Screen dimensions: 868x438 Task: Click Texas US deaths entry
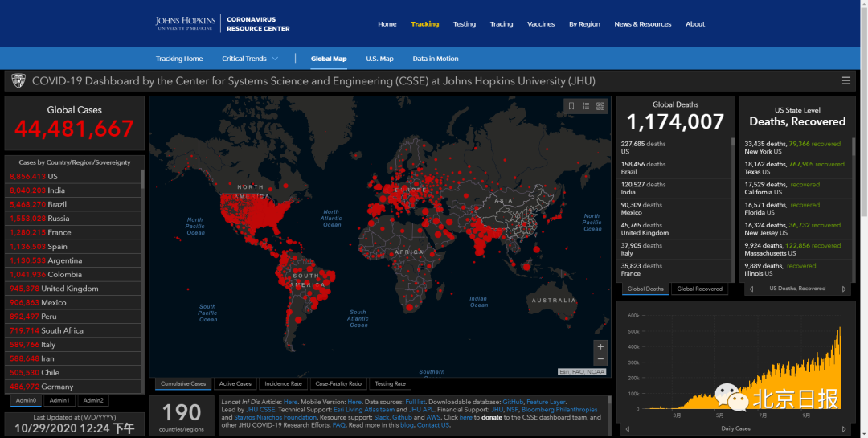tap(796, 168)
